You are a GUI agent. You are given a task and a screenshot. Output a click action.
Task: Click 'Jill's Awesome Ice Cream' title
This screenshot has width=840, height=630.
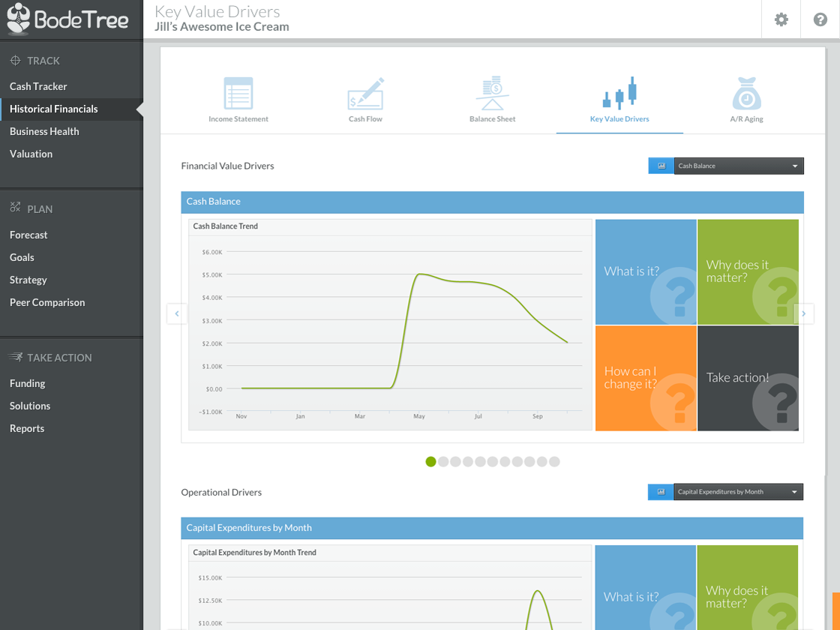tap(222, 27)
